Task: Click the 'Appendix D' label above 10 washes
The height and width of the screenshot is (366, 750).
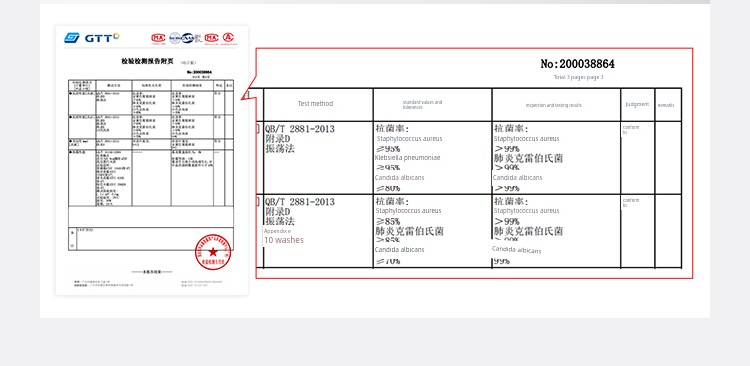Action: coord(277,231)
